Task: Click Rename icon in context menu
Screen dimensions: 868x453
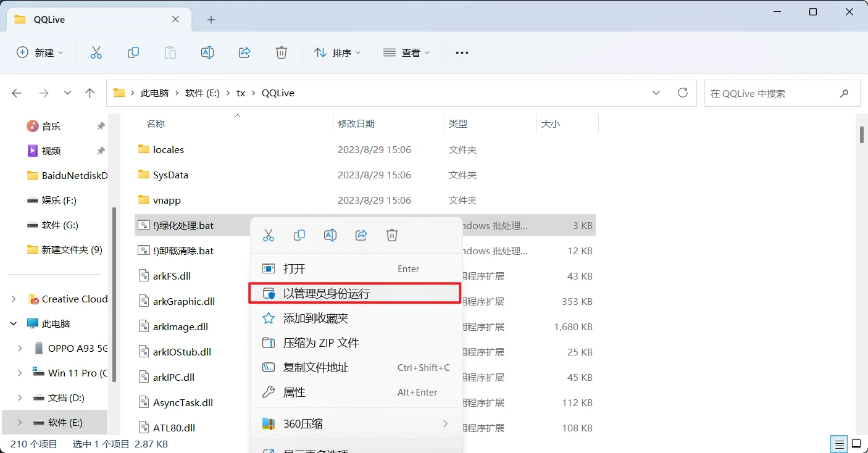Action: tap(330, 235)
